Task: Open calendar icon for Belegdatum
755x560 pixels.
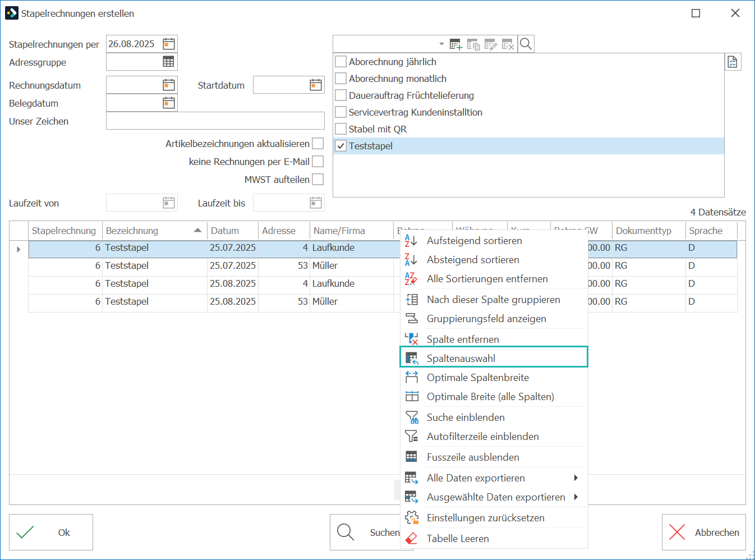Action: pyautogui.click(x=169, y=103)
